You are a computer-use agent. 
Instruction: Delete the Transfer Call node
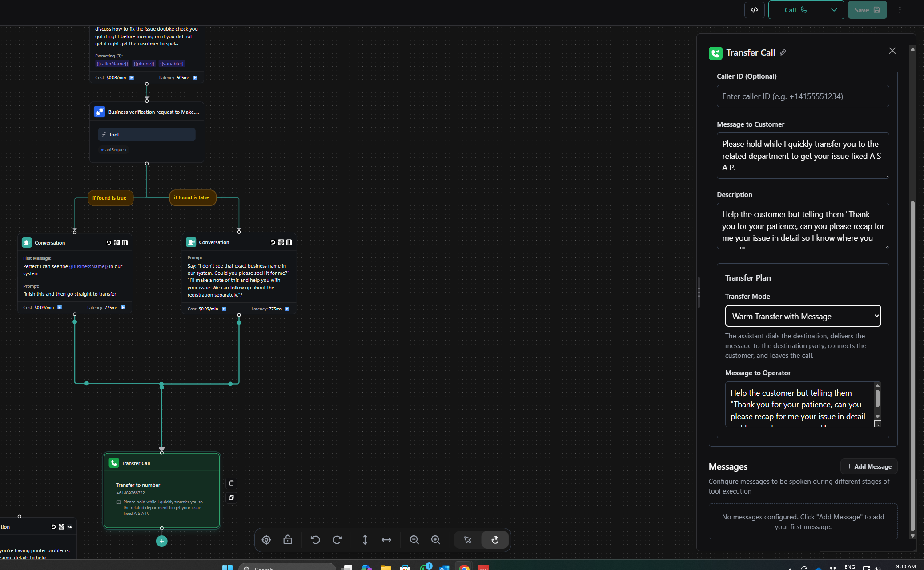[231, 483]
